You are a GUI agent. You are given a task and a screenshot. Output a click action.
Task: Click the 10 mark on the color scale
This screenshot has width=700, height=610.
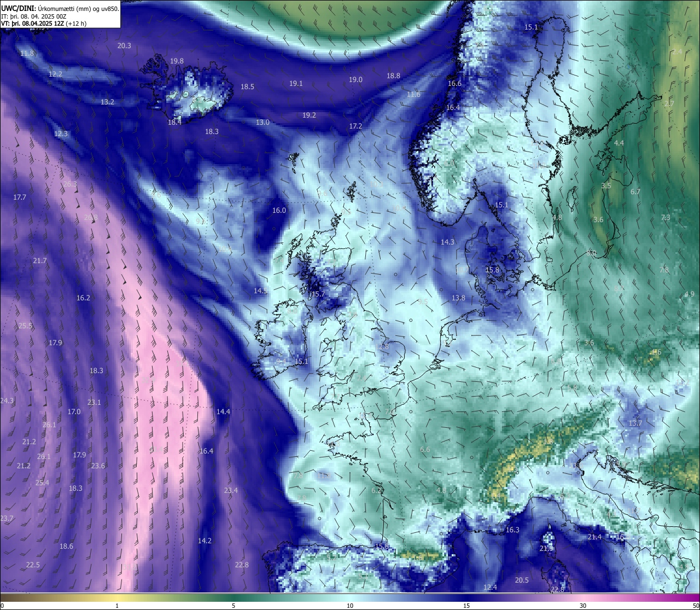point(350,606)
